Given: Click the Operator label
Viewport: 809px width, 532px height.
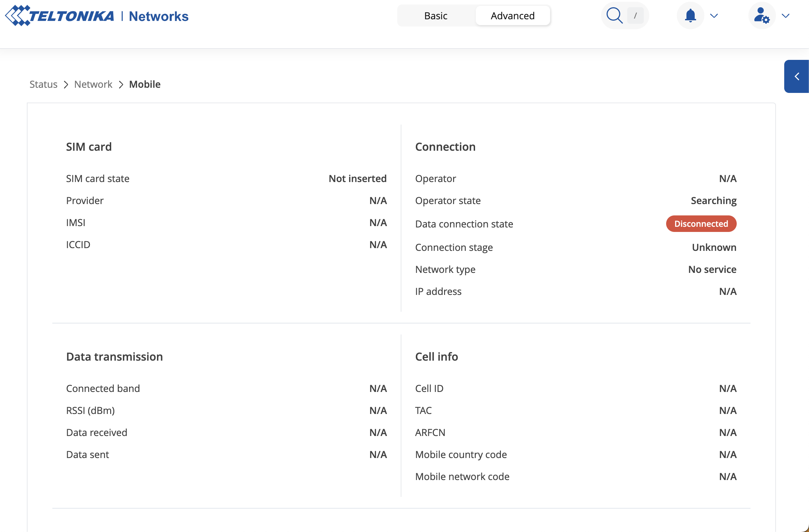Looking at the screenshot, I should 435,179.
